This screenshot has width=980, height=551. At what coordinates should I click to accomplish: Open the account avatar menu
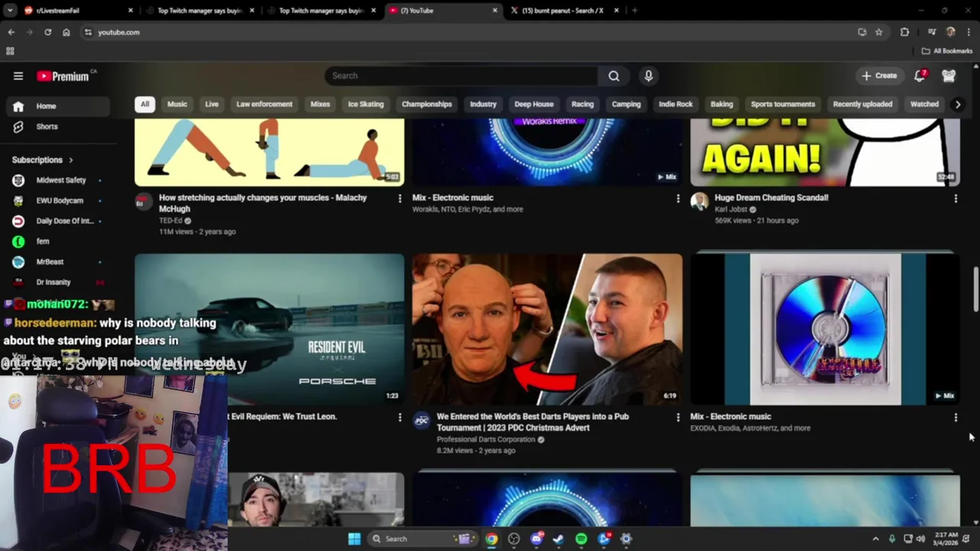pos(949,76)
